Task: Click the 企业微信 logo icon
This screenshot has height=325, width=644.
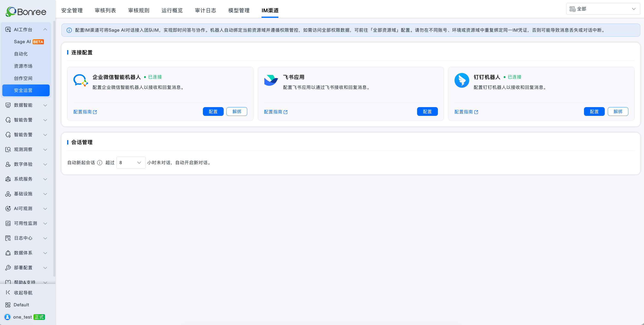Action: (x=81, y=80)
